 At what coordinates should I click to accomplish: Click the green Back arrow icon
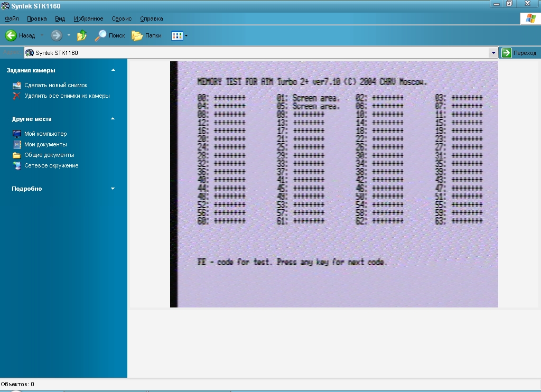[x=11, y=35]
